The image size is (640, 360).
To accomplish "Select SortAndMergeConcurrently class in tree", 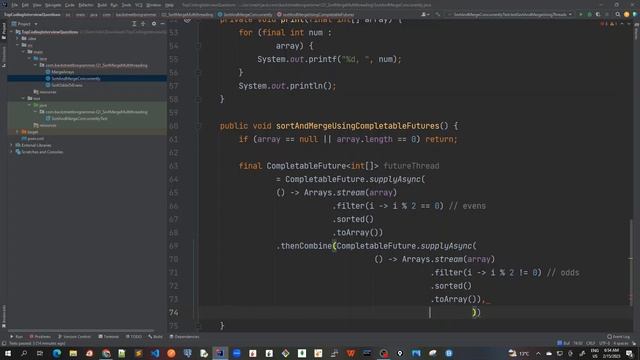I will coord(73,78).
